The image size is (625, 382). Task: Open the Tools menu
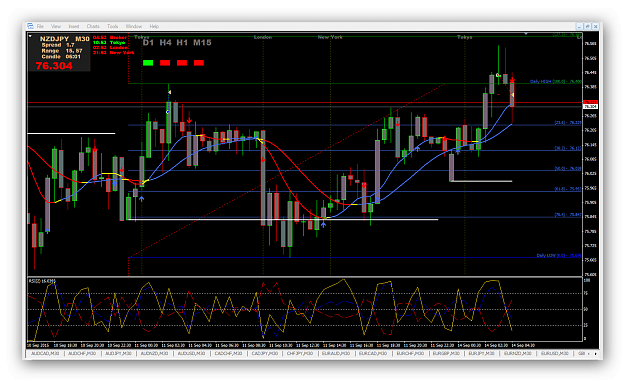click(x=112, y=26)
